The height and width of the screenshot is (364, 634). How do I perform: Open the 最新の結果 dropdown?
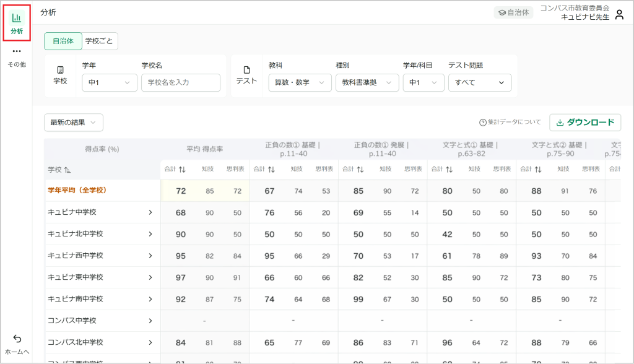(x=74, y=123)
